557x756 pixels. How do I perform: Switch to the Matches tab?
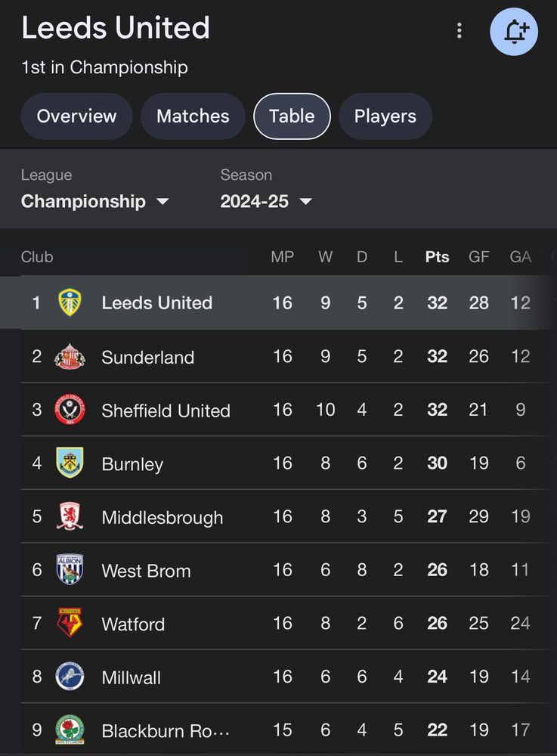193,116
